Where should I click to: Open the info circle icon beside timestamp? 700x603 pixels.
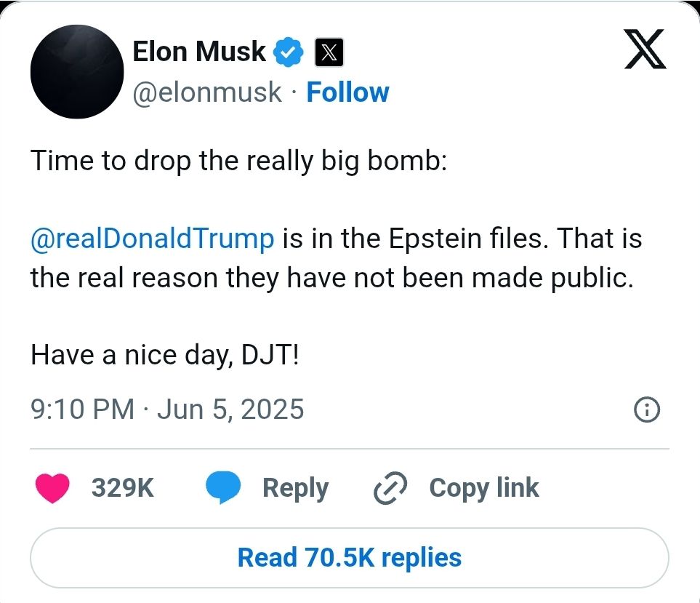pos(646,410)
